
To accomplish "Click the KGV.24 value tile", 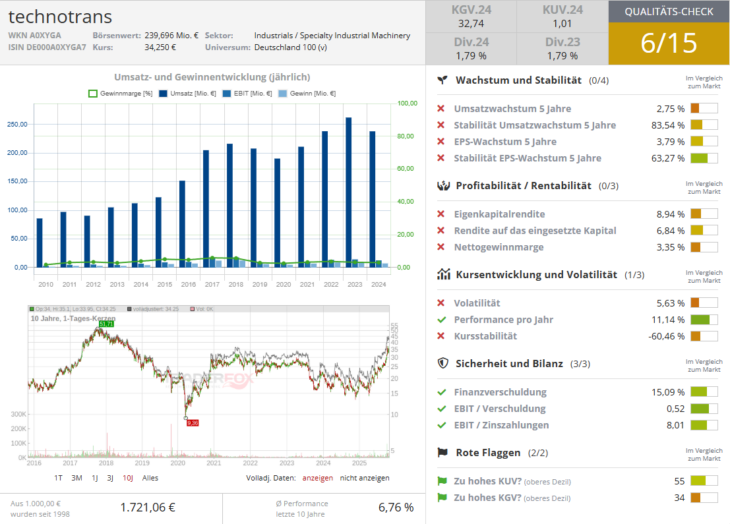I will (470, 17).
